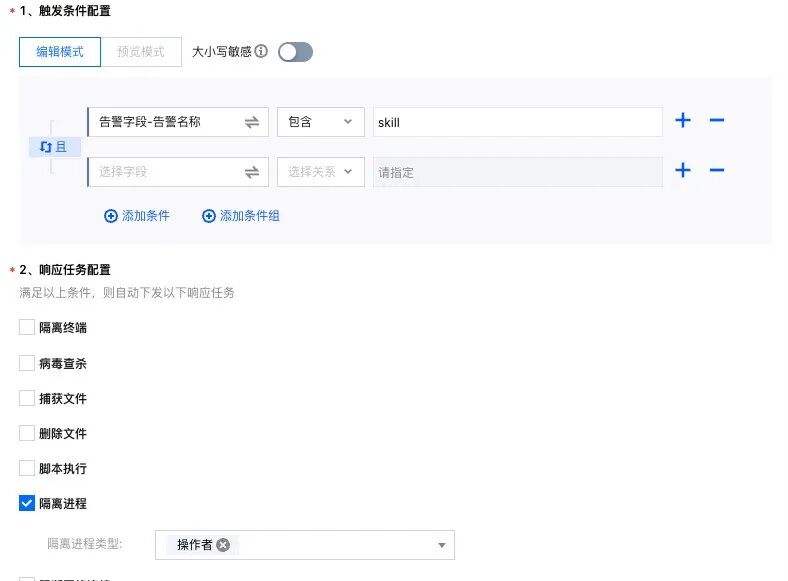Toggle the 大小写敏感 switch
The height and width of the screenshot is (581, 788).
click(x=296, y=52)
